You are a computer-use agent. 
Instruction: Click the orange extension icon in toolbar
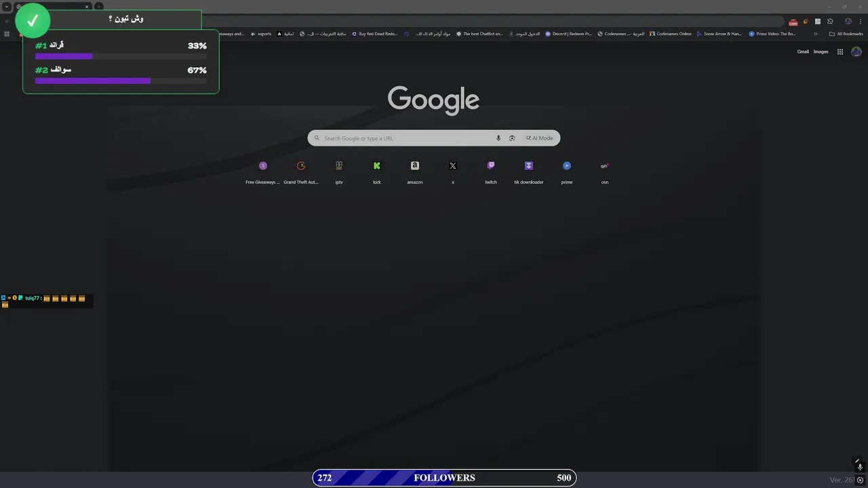(806, 21)
